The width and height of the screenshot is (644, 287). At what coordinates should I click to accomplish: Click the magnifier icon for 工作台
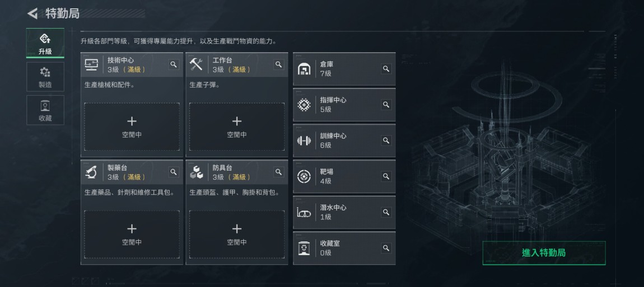pos(278,65)
